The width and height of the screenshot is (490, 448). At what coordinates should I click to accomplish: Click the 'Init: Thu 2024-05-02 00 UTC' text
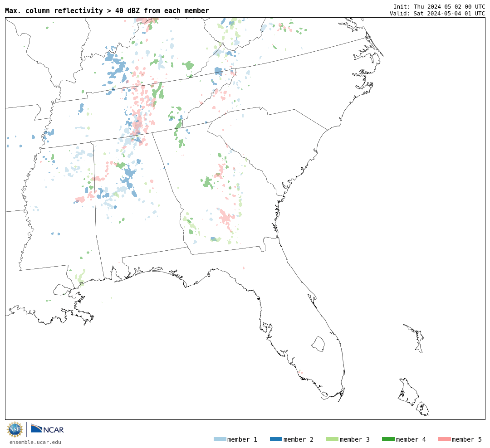pyautogui.click(x=439, y=6)
